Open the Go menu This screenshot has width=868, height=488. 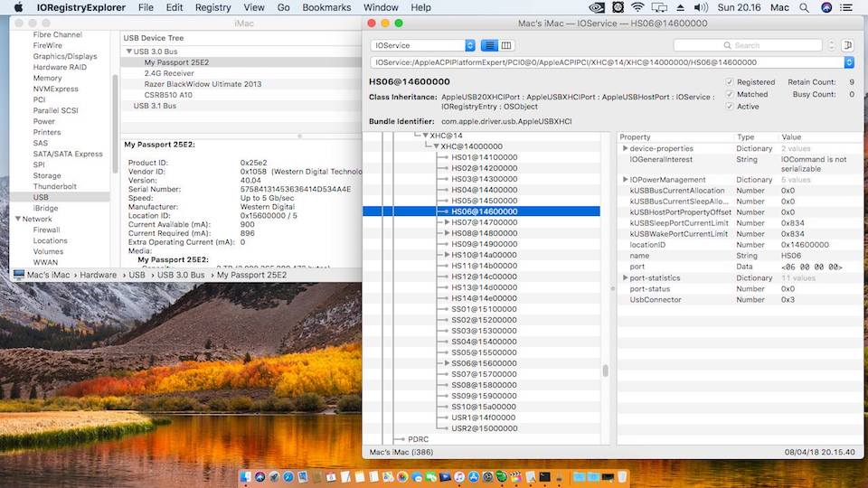tap(283, 7)
